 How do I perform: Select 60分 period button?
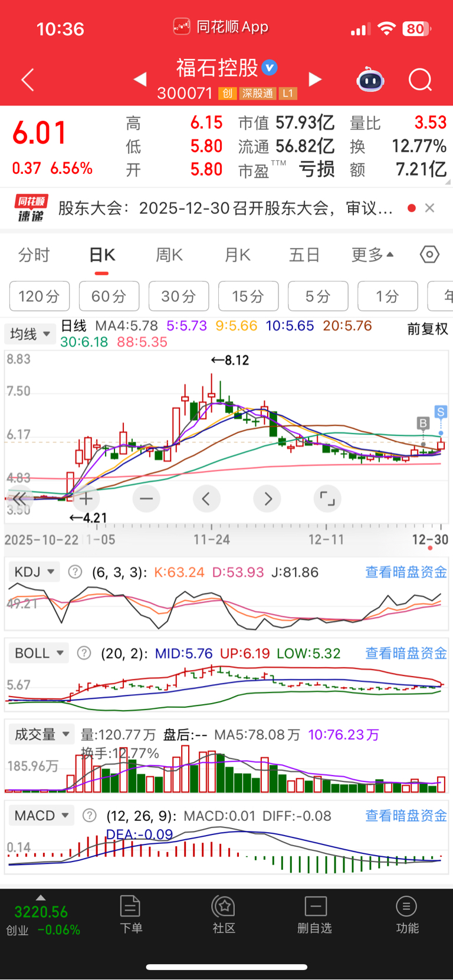tap(109, 296)
